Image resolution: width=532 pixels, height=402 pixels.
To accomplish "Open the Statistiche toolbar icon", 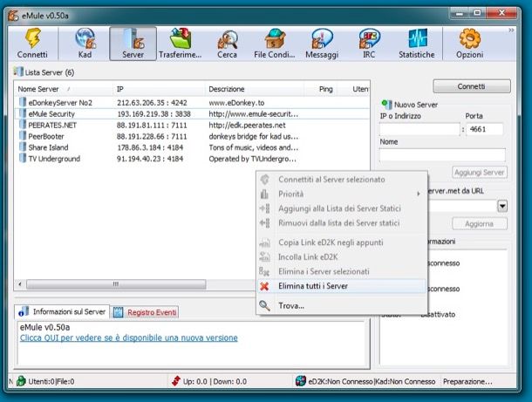I will point(417,44).
